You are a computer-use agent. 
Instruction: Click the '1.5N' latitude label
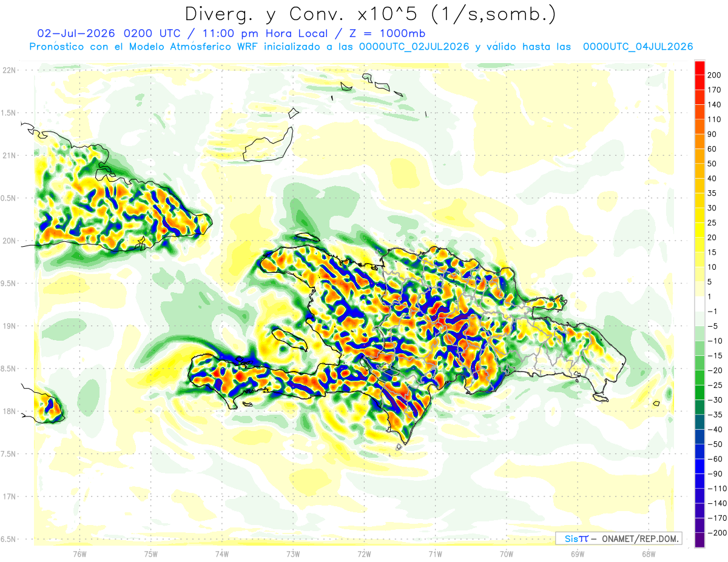pos(8,113)
